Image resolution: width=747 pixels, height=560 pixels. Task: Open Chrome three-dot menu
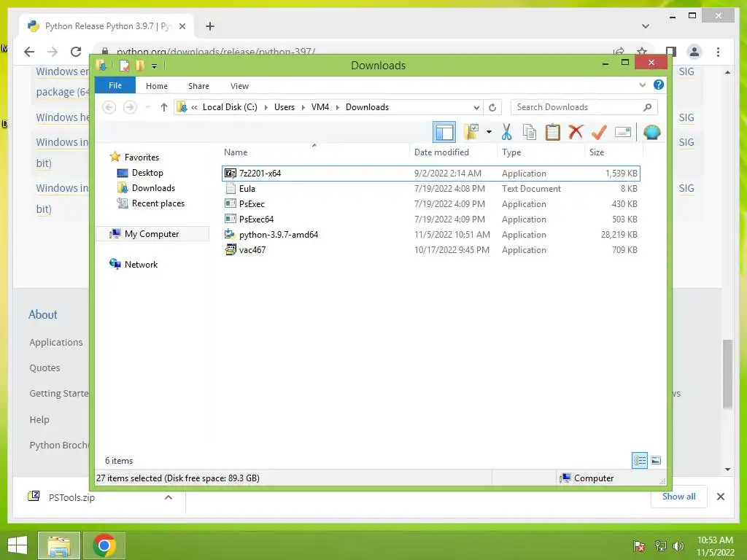coord(718,52)
